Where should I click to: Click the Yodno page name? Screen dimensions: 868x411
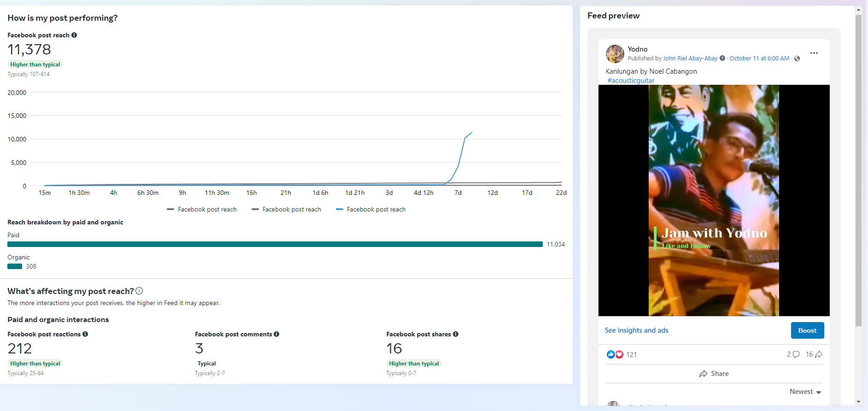point(638,49)
